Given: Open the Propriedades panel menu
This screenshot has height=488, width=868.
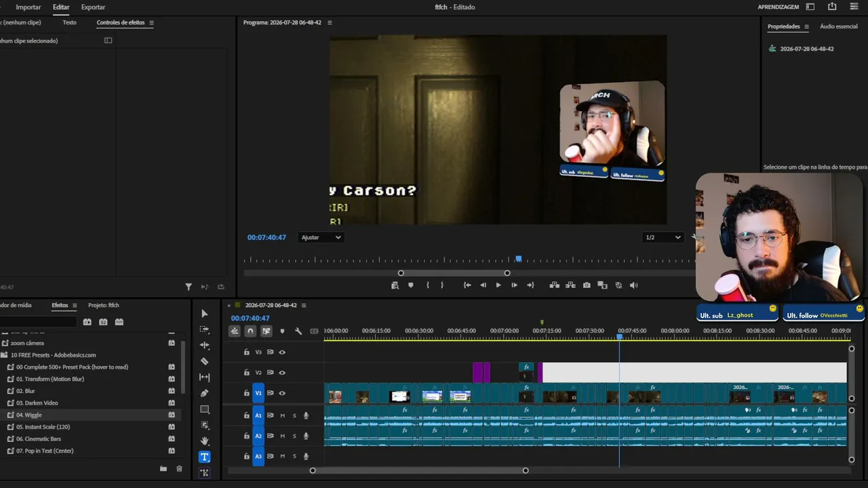Looking at the screenshot, I should [x=806, y=27].
